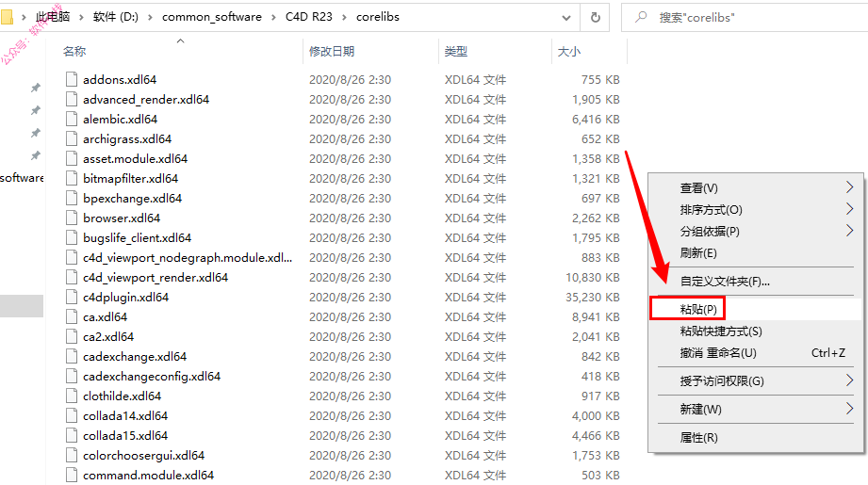Image resolution: width=868 pixels, height=485 pixels.
Task: Click the cadexchangeconfig.xdl64 file icon
Action: [x=72, y=376]
